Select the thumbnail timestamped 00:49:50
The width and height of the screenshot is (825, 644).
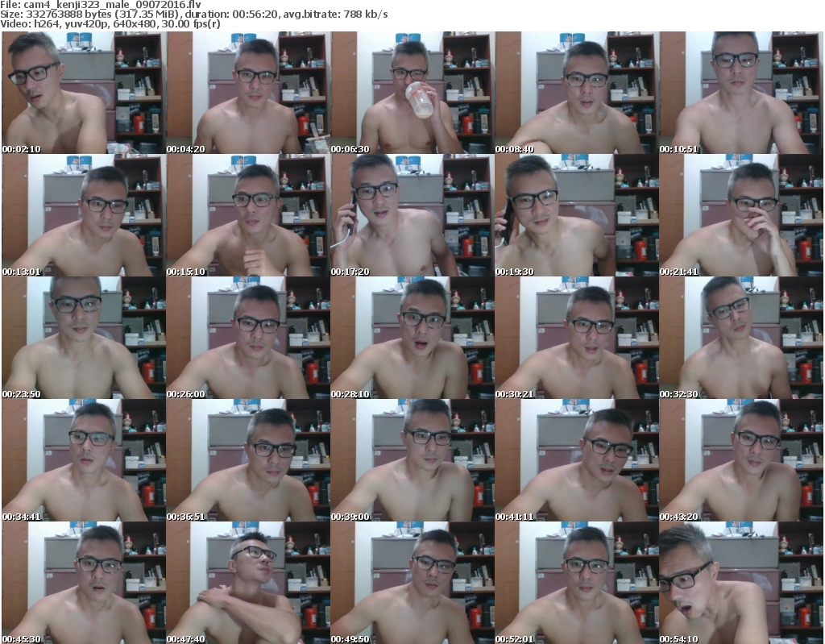(412, 583)
